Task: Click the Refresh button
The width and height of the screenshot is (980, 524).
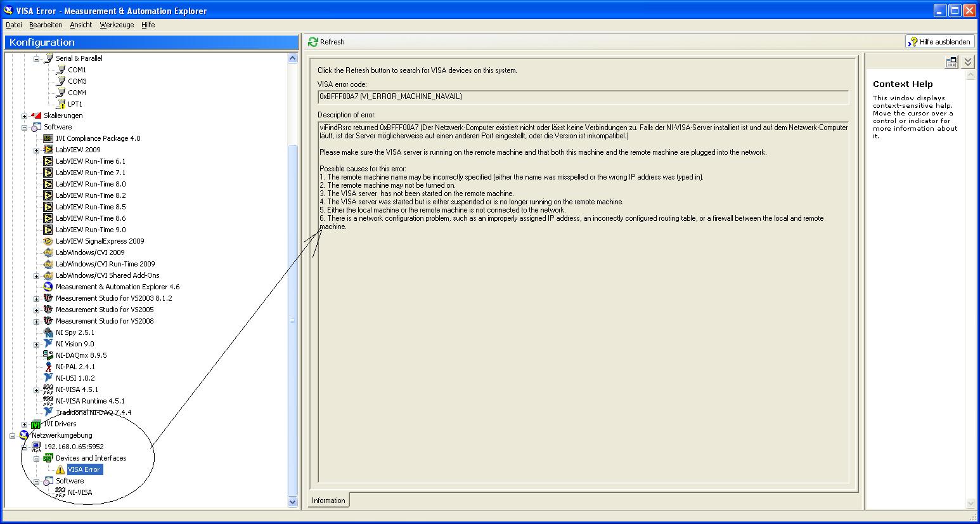Action: (326, 42)
